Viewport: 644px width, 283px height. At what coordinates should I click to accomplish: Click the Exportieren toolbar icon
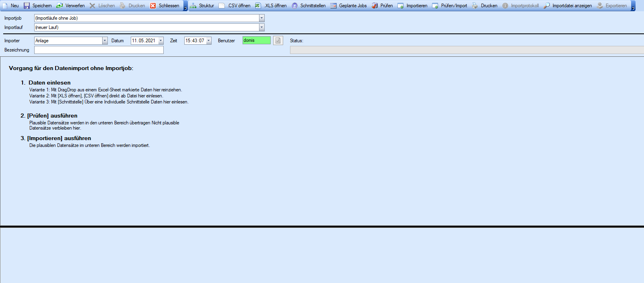pos(600,6)
